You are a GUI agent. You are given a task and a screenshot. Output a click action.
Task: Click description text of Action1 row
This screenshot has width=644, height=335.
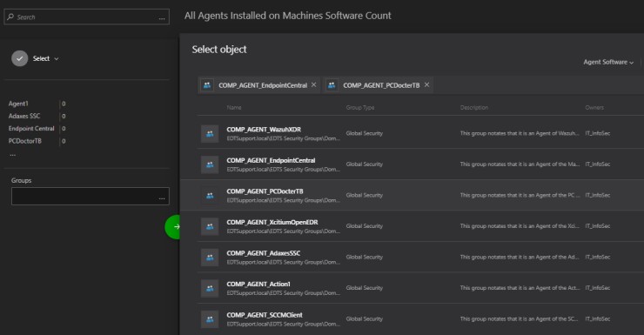tap(520, 288)
